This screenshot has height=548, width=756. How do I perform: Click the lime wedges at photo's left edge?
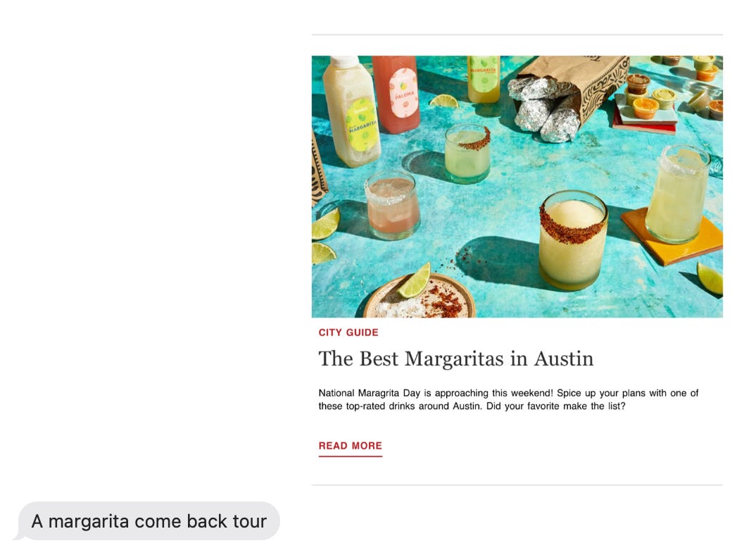click(x=324, y=237)
